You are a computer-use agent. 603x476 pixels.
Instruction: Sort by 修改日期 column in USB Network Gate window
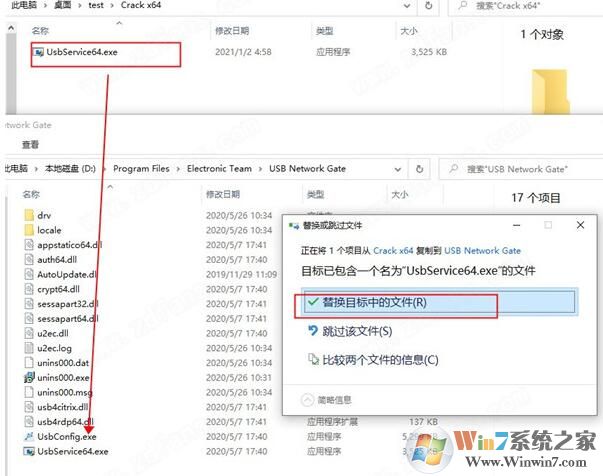pos(223,194)
